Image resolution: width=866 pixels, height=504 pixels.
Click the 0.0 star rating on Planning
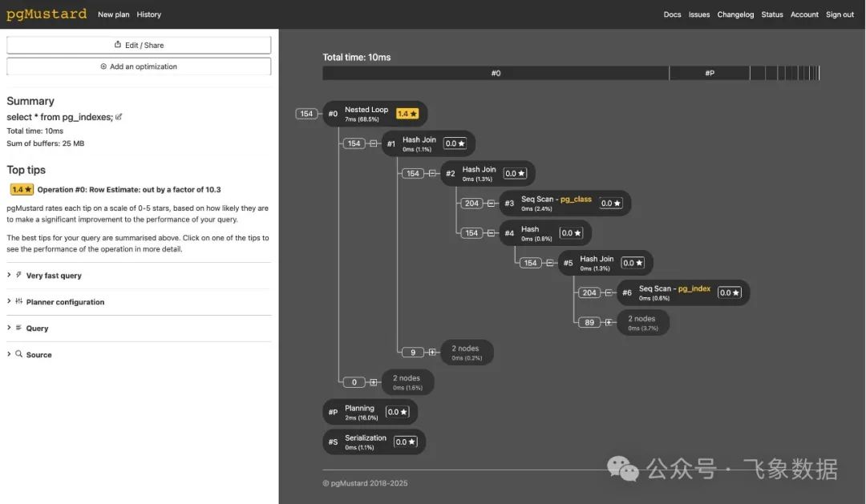click(397, 412)
